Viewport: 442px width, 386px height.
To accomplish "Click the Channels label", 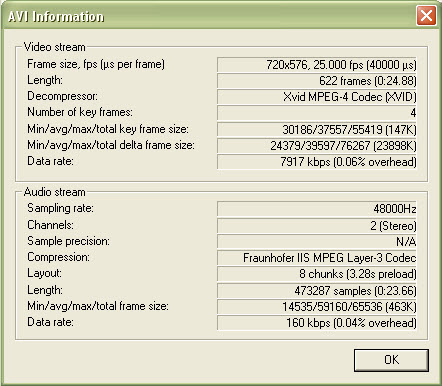I will tap(50, 225).
